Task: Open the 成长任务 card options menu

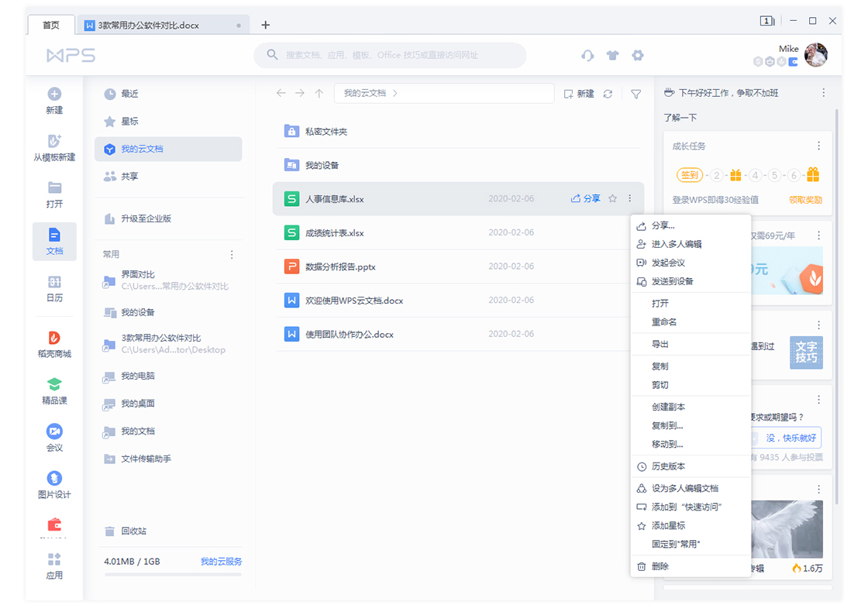Action: (x=818, y=146)
